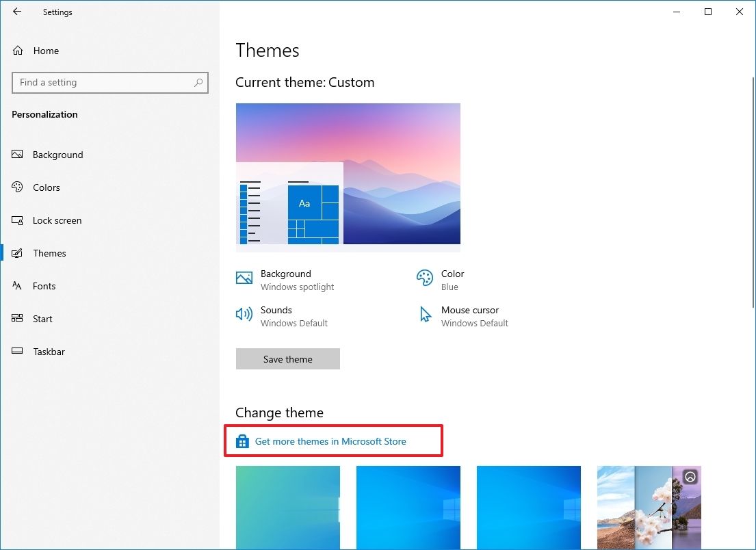756x550 pixels.
Task: Click the Color palette icon showing Blue
Action: (425, 278)
